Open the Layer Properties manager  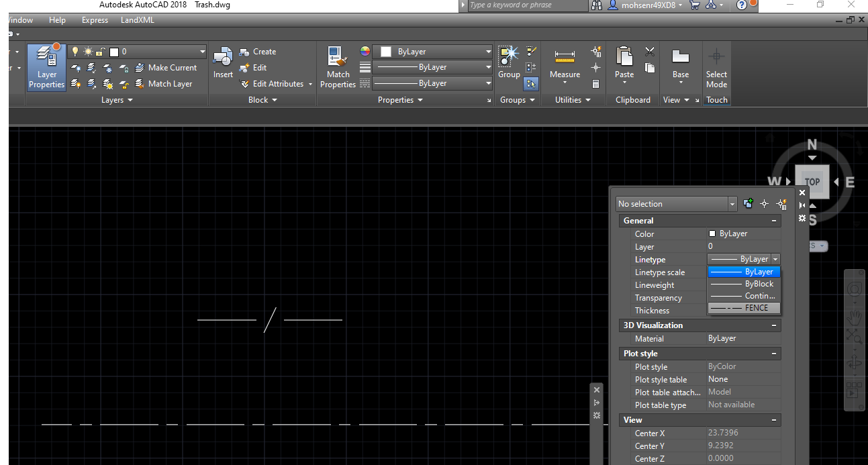coord(46,66)
